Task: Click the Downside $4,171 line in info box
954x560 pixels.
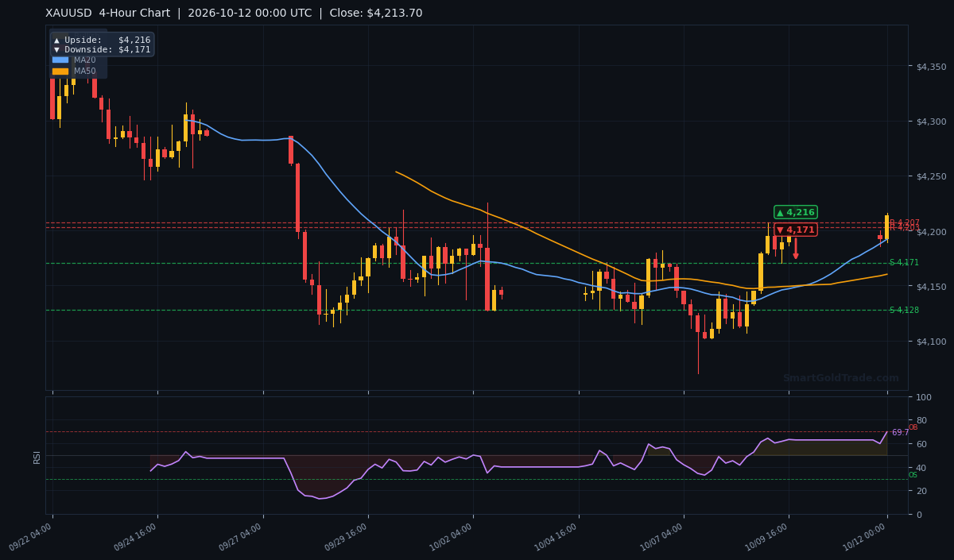Action: tap(102, 49)
